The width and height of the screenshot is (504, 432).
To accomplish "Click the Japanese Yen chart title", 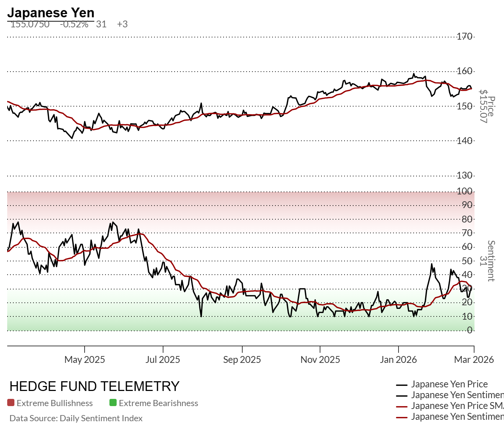I will click(51, 13).
